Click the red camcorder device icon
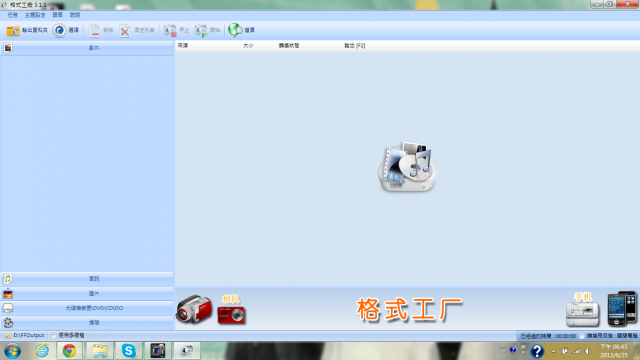The width and height of the screenshot is (640, 360). point(194,309)
